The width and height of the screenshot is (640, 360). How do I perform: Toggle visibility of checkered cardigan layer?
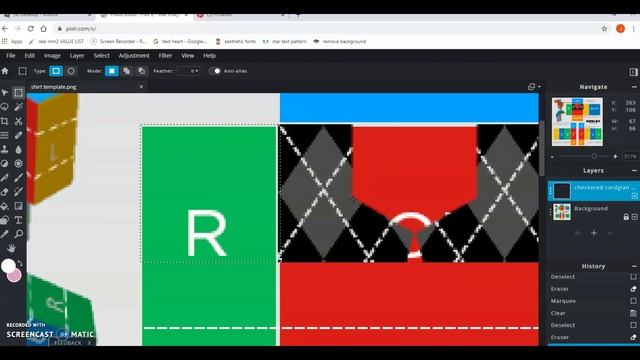[635, 196]
